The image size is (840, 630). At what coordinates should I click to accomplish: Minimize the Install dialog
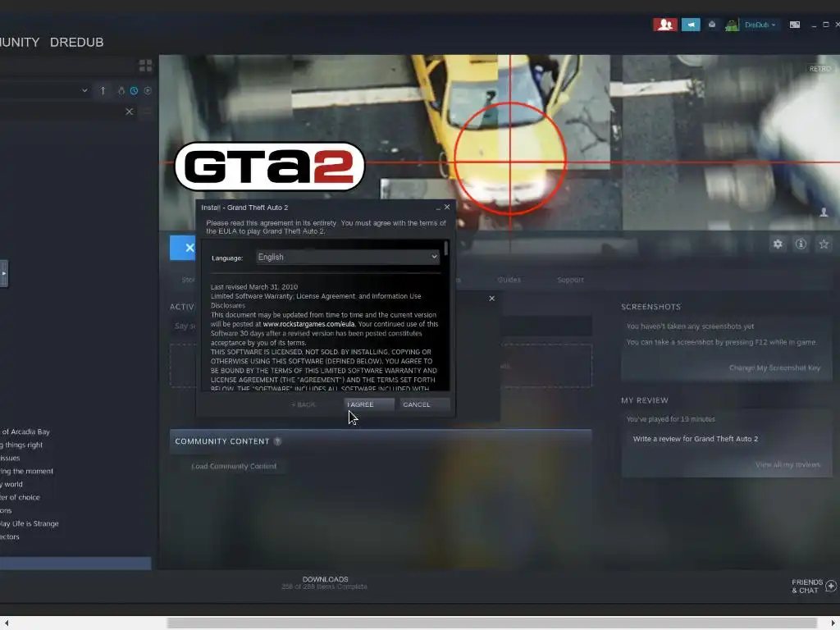click(438, 208)
